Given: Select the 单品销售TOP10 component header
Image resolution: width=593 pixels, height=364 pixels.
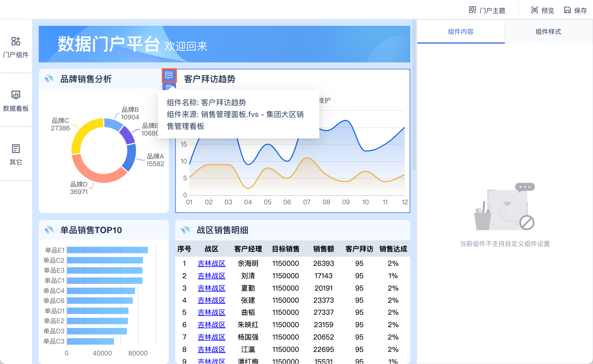Looking at the screenshot, I should coord(91,230).
